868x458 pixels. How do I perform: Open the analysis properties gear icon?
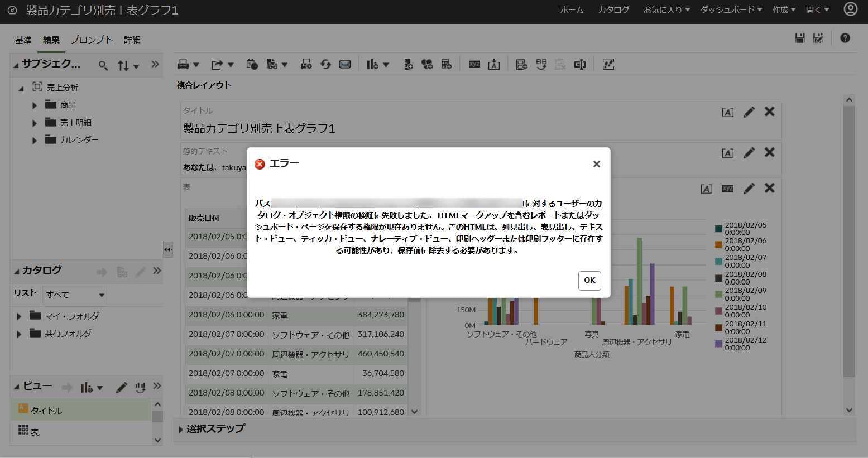point(306,64)
